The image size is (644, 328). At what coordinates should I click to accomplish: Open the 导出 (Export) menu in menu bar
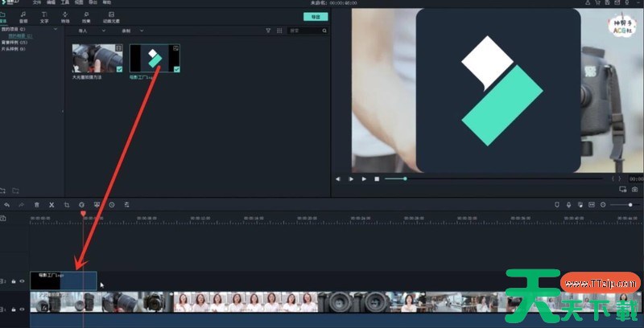[93, 2]
